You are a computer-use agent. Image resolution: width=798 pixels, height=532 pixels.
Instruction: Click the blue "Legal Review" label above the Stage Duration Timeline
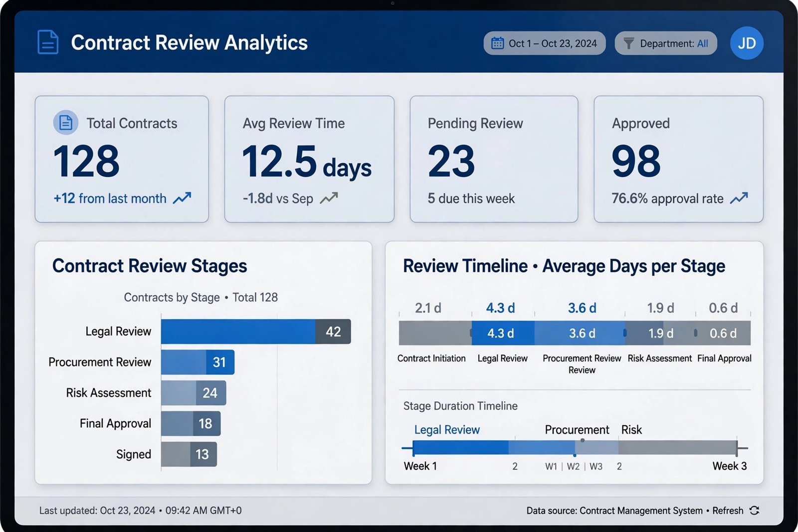[447, 430]
